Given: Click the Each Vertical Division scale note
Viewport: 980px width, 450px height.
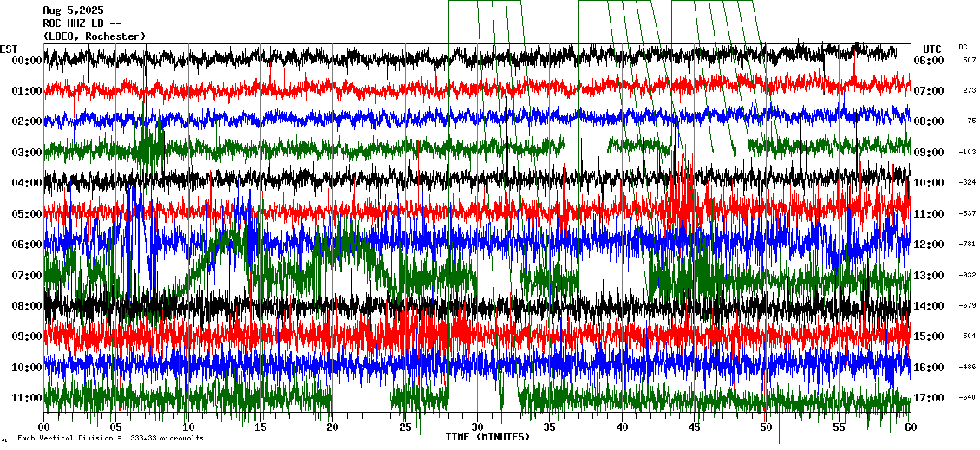Looking at the screenshot, I should click(x=110, y=439).
